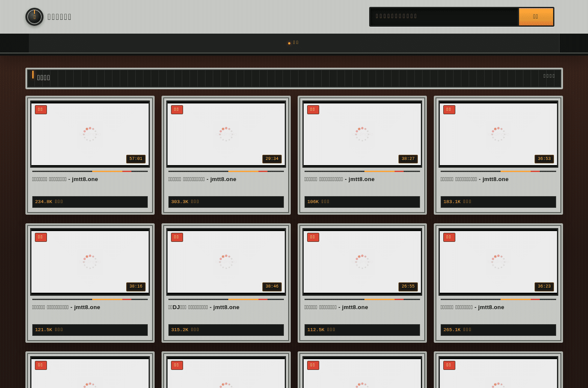The width and height of the screenshot is (588, 388).
Task: Open the video thumbnail showing 38:27
Action: (362, 134)
